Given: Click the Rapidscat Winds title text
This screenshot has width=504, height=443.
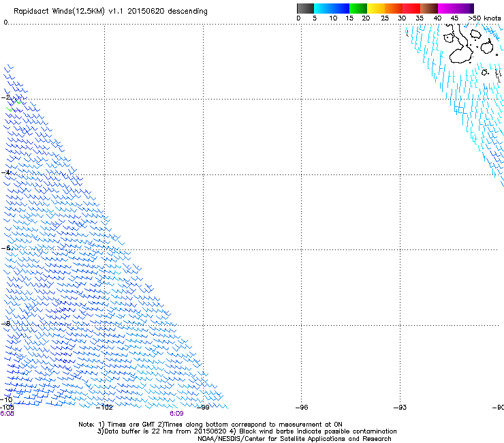Looking at the screenshot, I should pyautogui.click(x=110, y=12).
